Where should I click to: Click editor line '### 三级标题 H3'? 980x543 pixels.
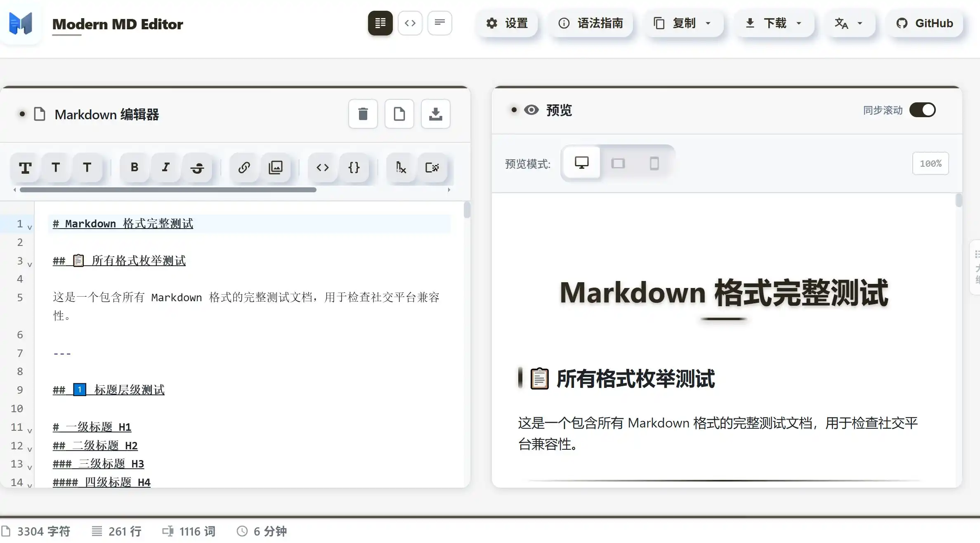coord(98,464)
